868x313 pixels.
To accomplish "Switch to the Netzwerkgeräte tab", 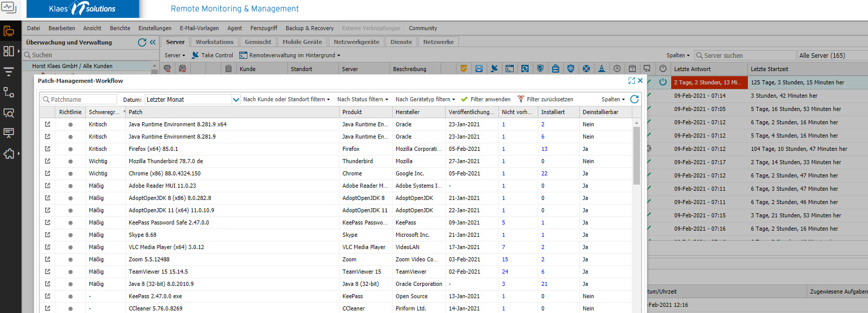I will pyautogui.click(x=356, y=42).
